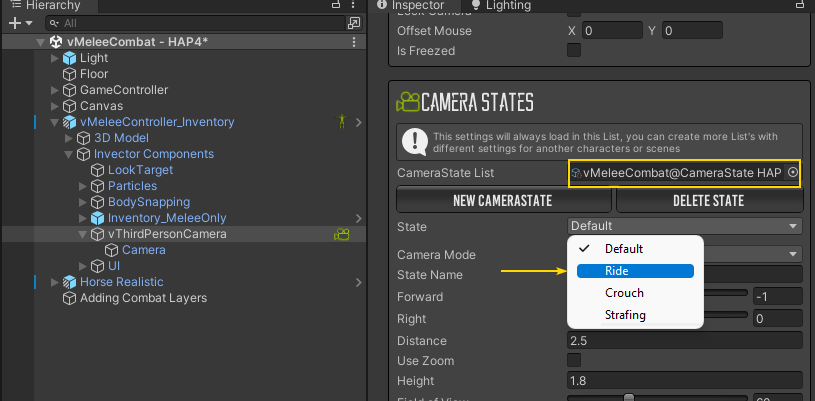815x401 pixels.
Task: Edit the Forward value field
Action: coord(778,296)
